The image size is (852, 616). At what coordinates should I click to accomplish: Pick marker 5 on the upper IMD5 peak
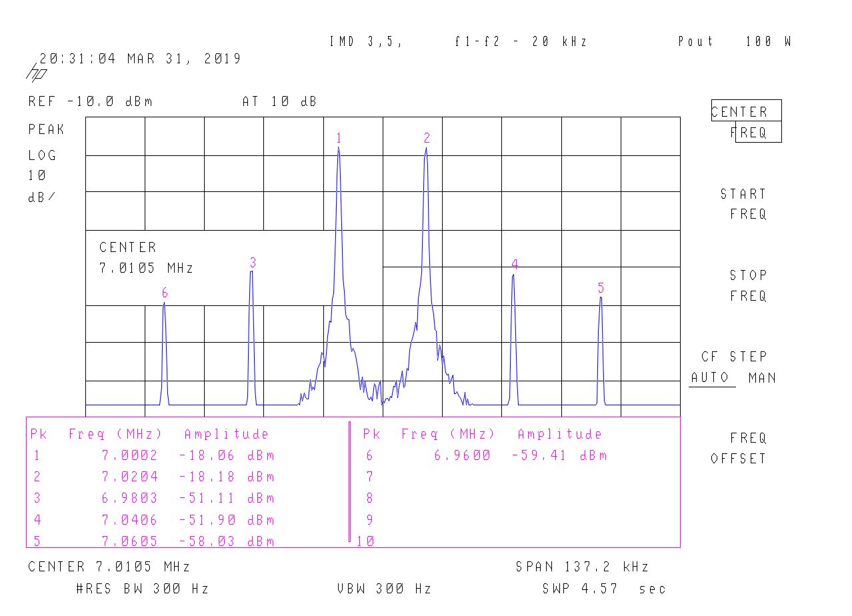(x=601, y=288)
